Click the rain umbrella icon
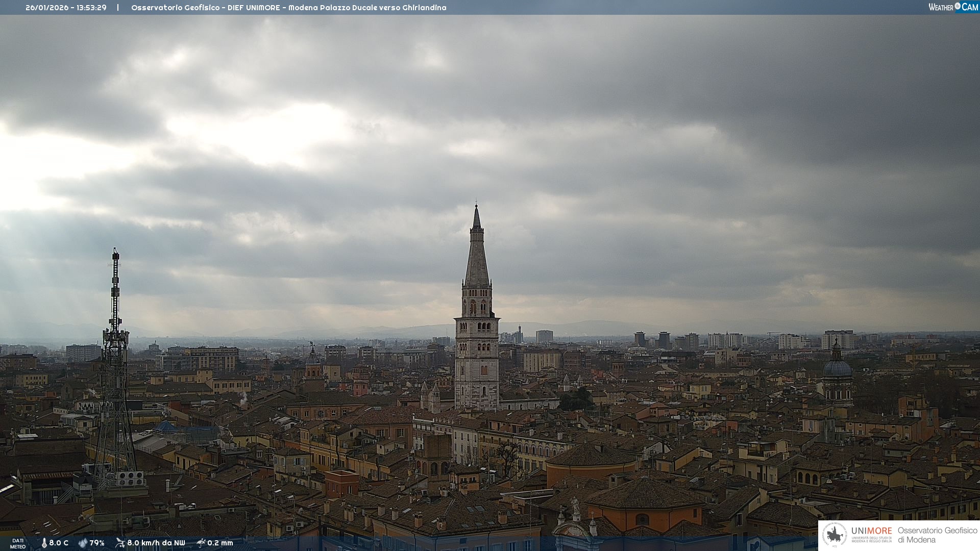Viewport: 980px width, 551px height. point(201,543)
